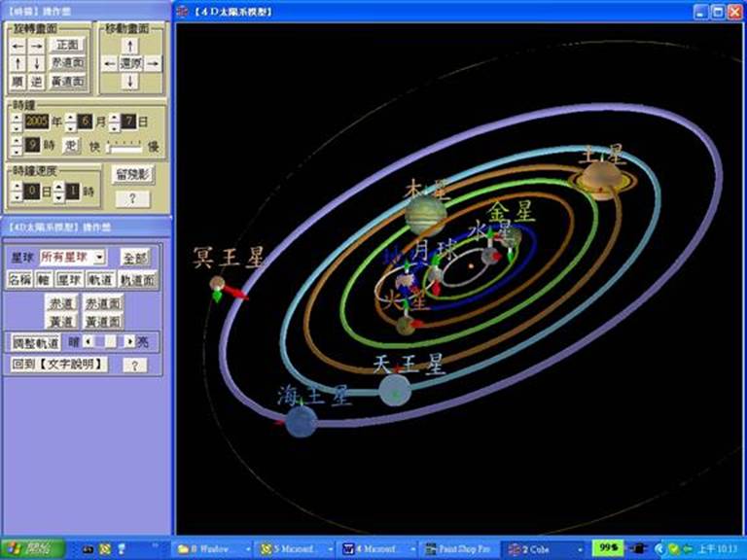Screen dimensions: 747x560
Task: Click the Jupiter (木星) planet
Action: (426, 214)
